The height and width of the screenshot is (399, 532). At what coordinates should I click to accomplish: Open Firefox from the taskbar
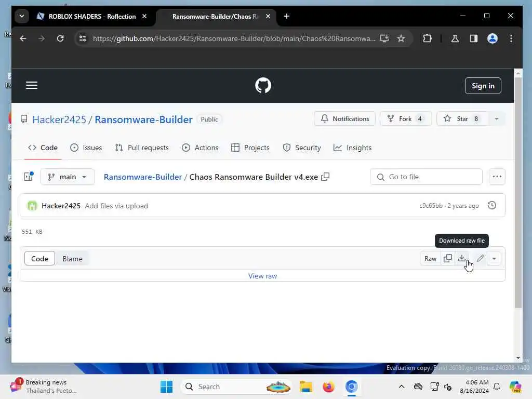328,387
